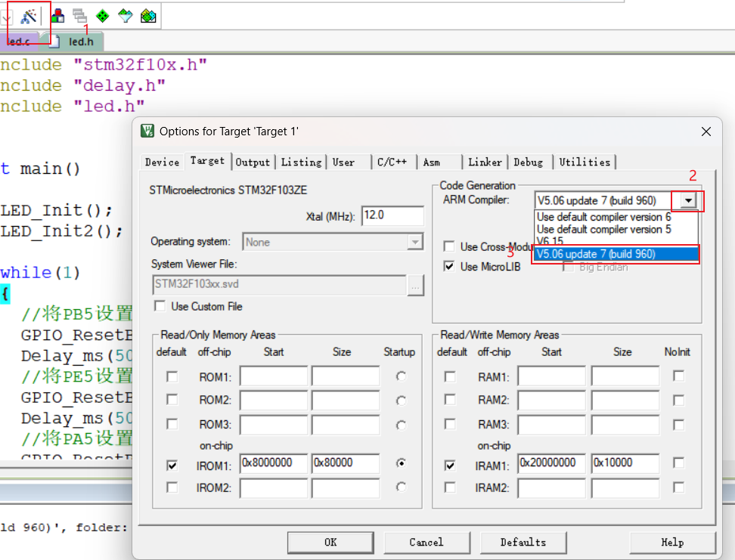Click IROM1 Size field
This screenshot has width=735, height=560.
click(346, 463)
